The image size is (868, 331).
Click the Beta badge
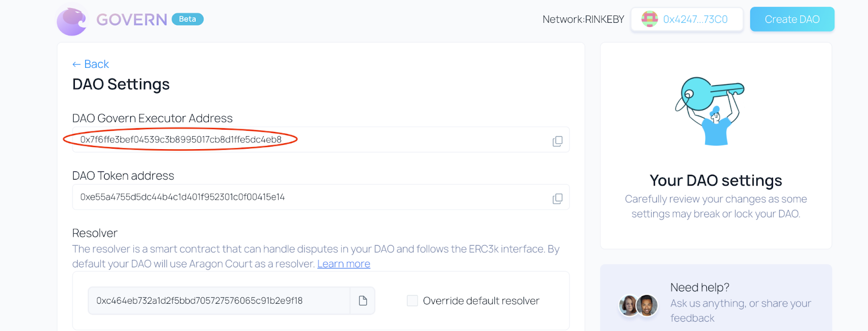coord(187,19)
